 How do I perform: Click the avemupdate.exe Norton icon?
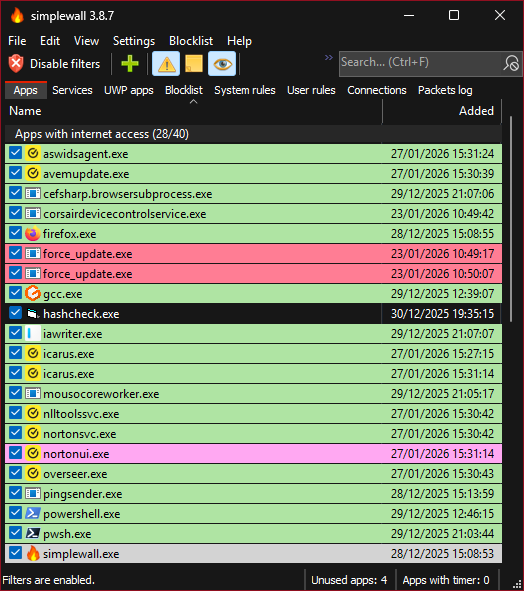33,174
